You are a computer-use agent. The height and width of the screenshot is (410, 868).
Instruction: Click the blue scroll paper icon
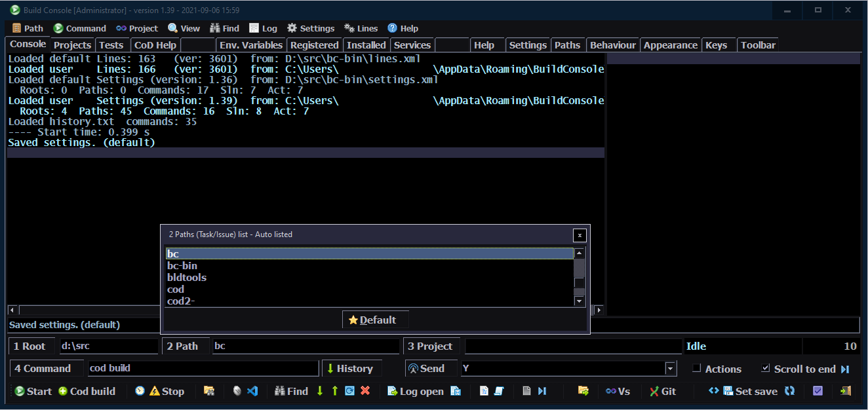(499, 391)
